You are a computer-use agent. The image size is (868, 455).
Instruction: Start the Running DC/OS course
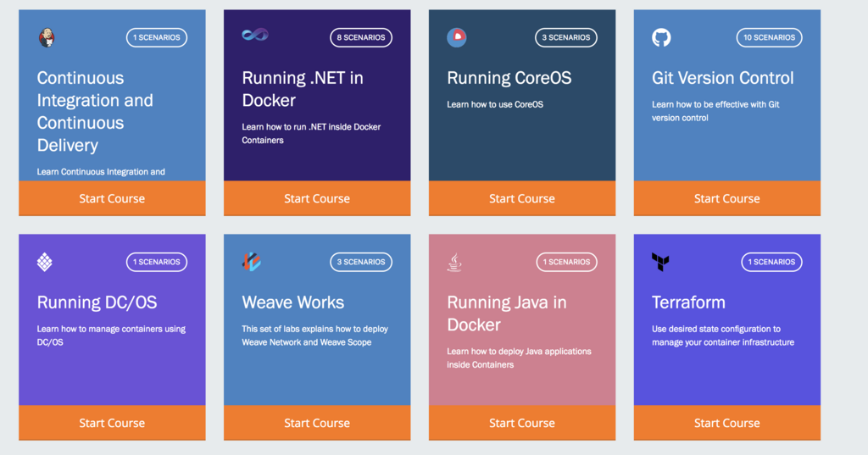point(112,423)
